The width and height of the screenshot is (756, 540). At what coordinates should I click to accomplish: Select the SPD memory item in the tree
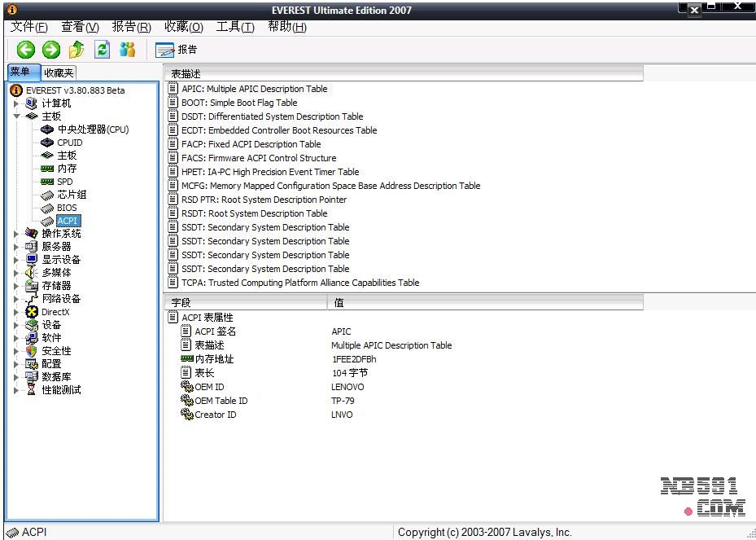coord(64,182)
